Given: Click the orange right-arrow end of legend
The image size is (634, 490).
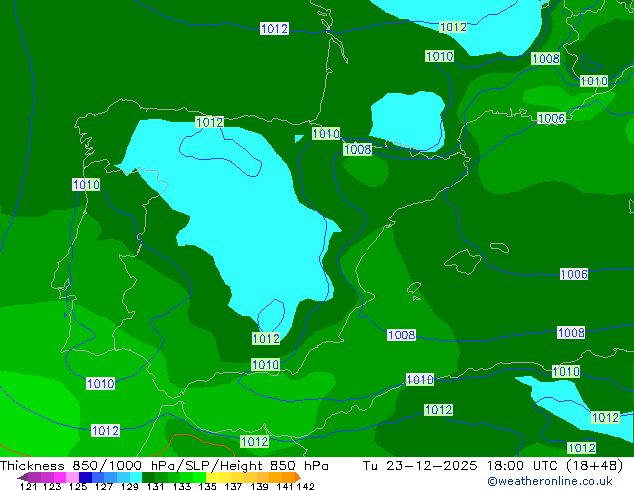Looking at the screenshot, I should point(298,477).
